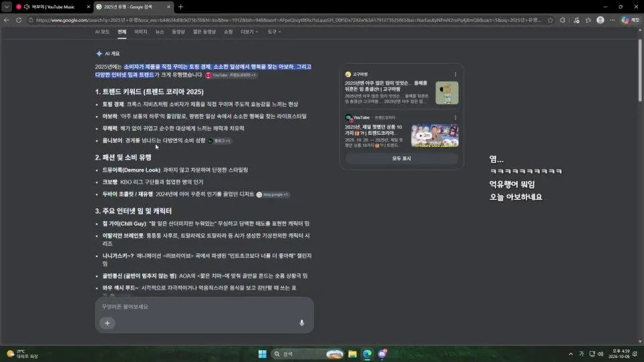Open the Windows Start menu

262,354
